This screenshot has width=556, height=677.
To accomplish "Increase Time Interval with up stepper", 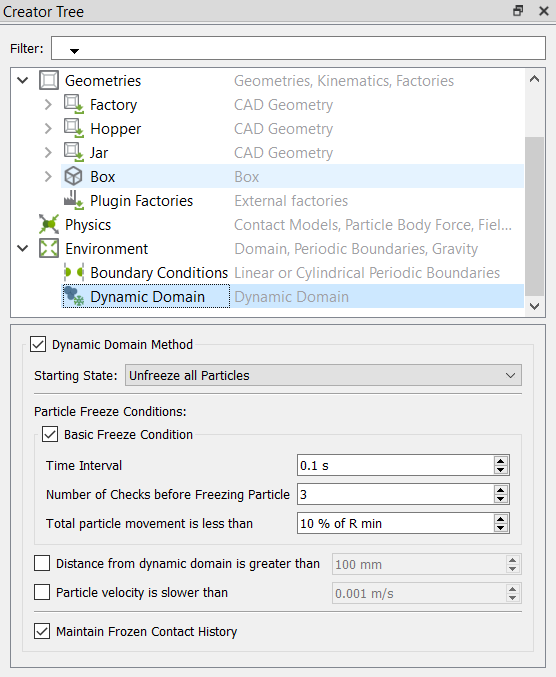I will (501, 461).
